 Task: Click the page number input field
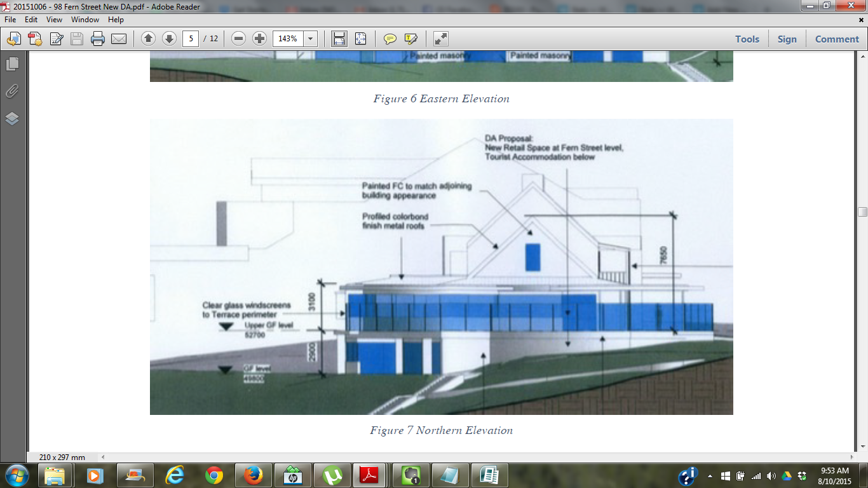coord(191,39)
